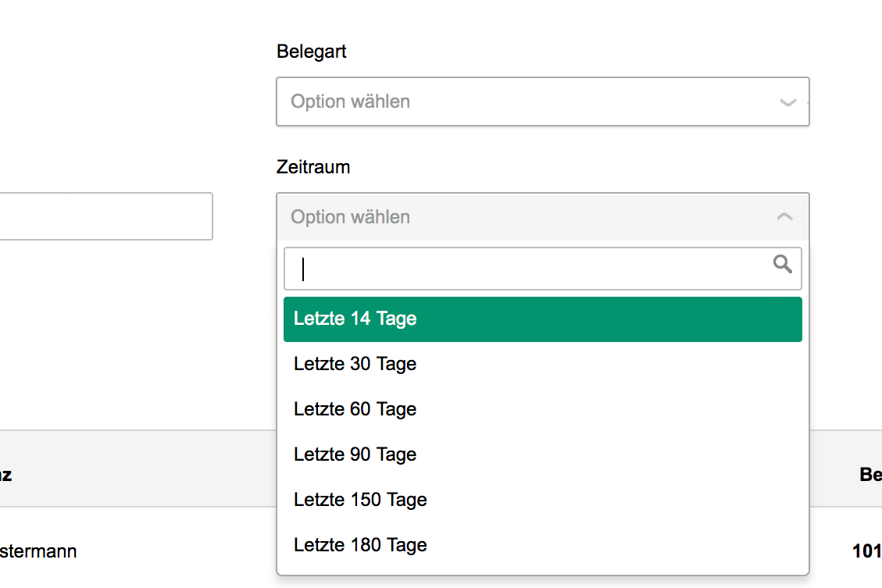Pick the 'Letzte 60 Tage' entry

tap(355, 409)
